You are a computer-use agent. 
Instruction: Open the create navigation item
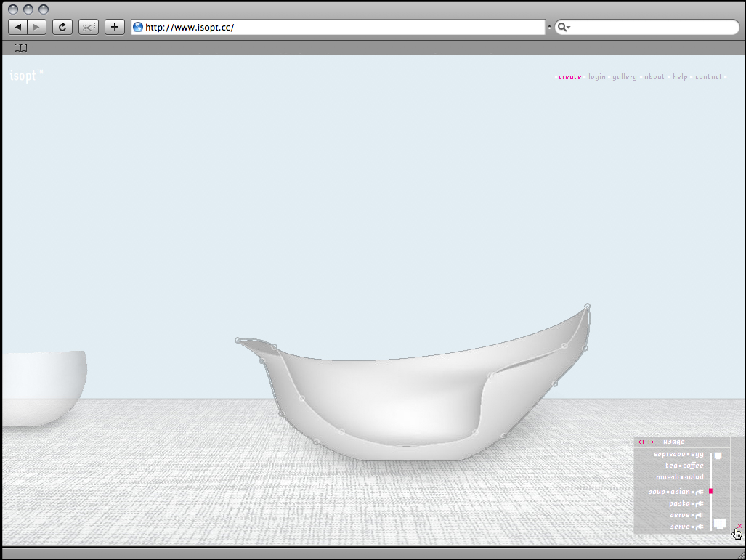(x=570, y=76)
